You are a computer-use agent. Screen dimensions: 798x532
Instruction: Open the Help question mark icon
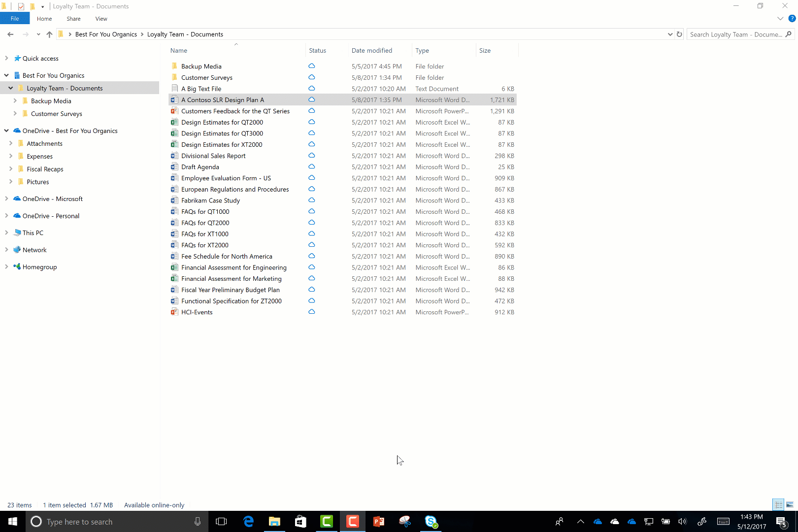point(792,19)
